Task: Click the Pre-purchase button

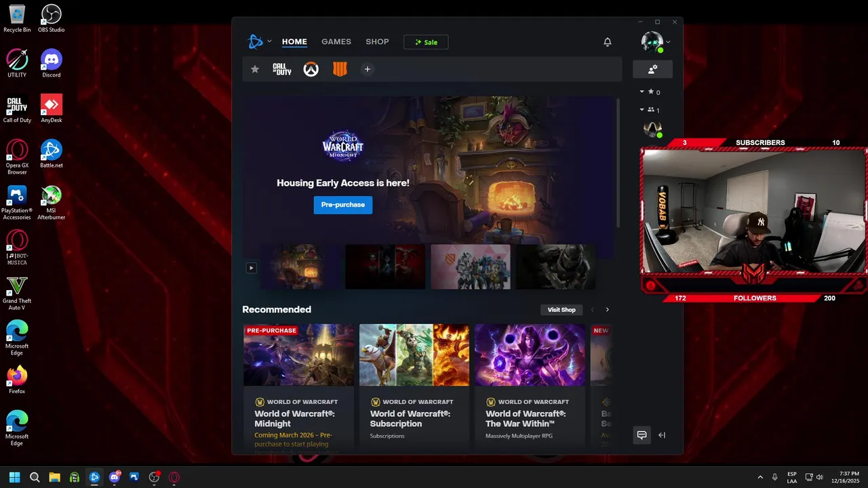Action: coord(343,205)
